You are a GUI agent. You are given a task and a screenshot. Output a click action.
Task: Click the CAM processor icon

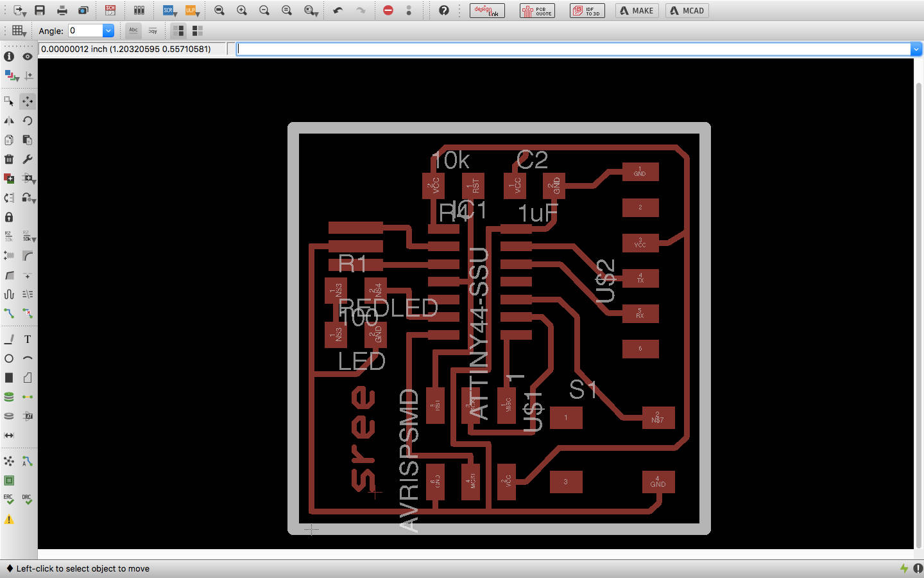pyautogui.click(x=83, y=10)
